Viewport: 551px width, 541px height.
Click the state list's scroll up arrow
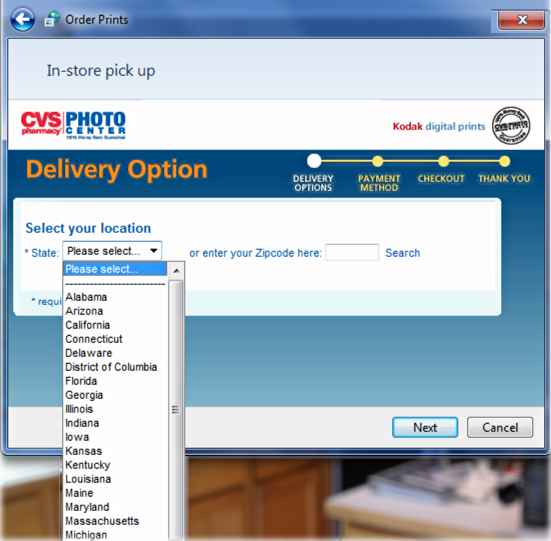(x=176, y=270)
